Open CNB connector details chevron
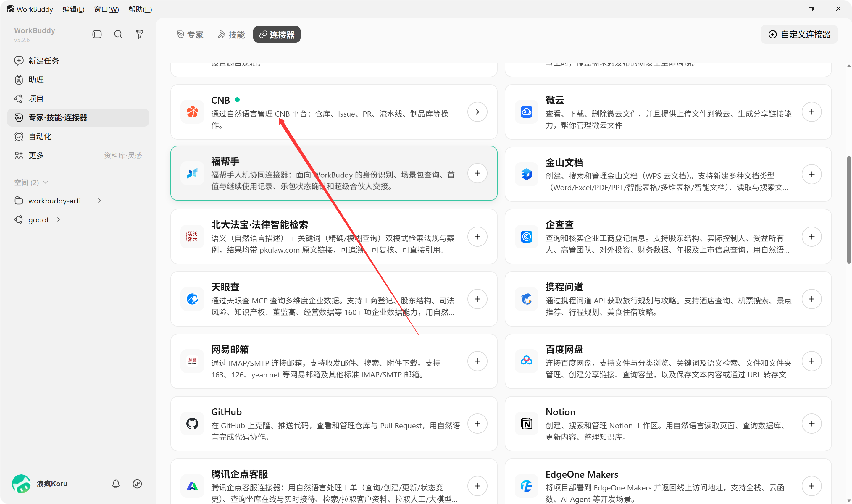 pos(477,112)
